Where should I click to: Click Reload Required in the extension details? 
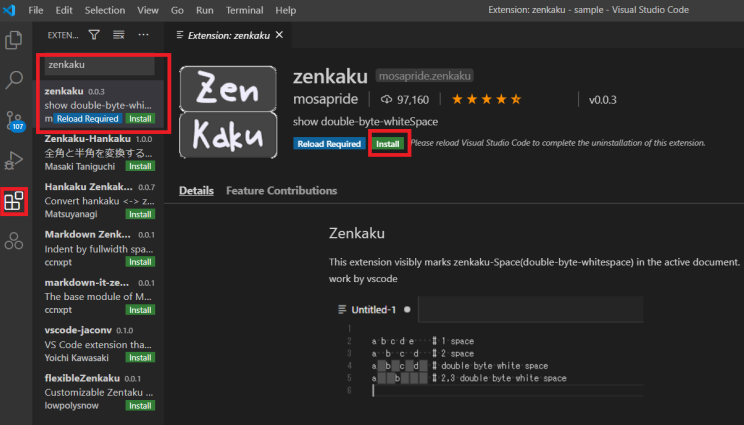[329, 144]
